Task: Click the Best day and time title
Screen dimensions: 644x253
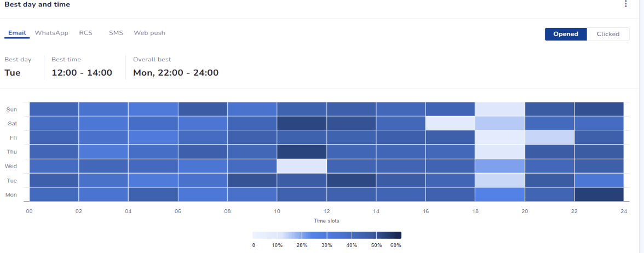Action: point(37,4)
